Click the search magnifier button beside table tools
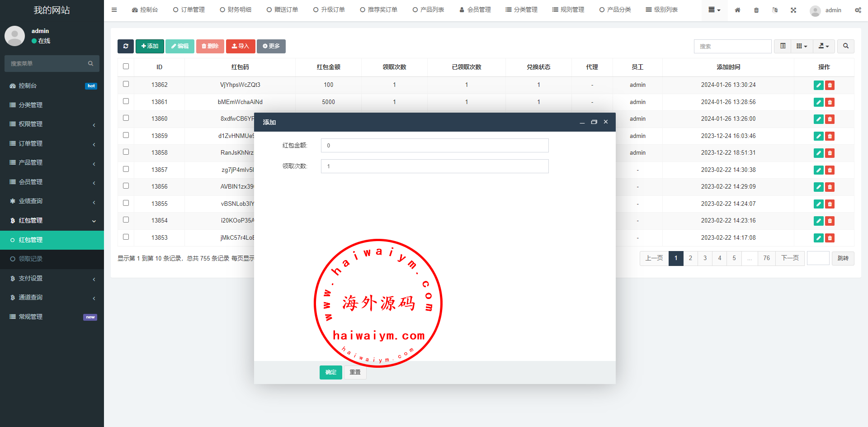The height and width of the screenshot is (427, 868). [x=845, y=46]
